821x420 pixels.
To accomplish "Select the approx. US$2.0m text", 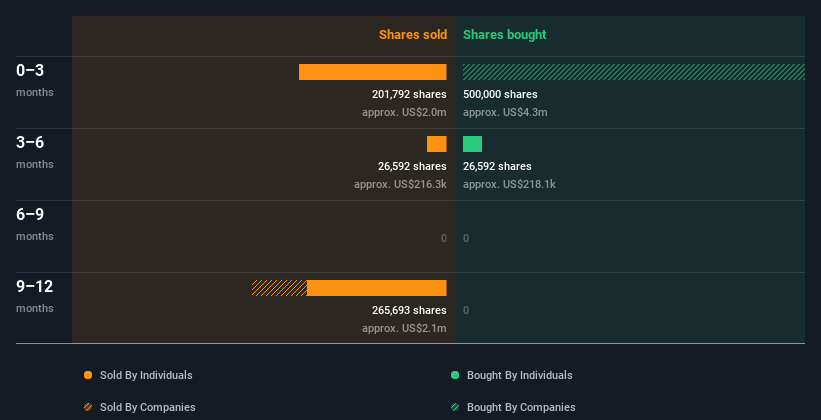I will click(x=404, y=112).
